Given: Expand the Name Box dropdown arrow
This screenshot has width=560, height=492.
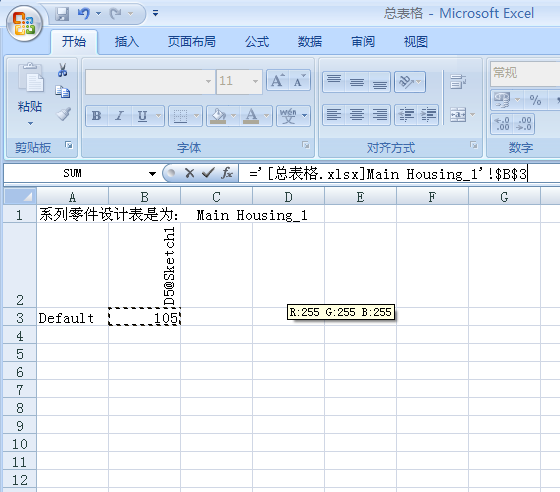Looking at the screenshot, I should tap(152, 174).
